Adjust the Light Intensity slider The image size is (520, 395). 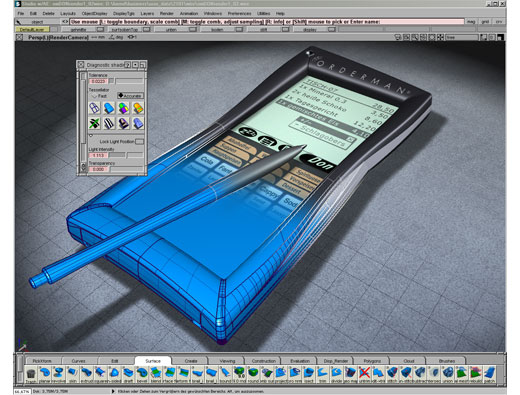(126, 155)
